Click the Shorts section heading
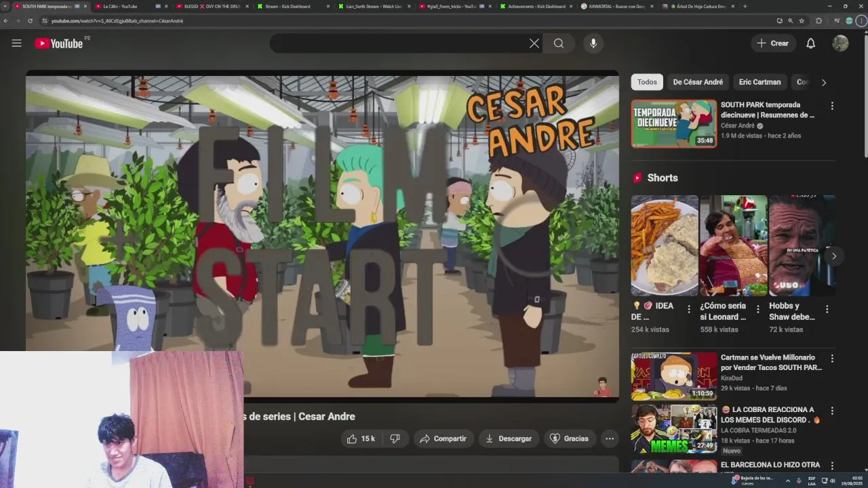Viewport: 868px width, 488px height. [x=663, y=178]
